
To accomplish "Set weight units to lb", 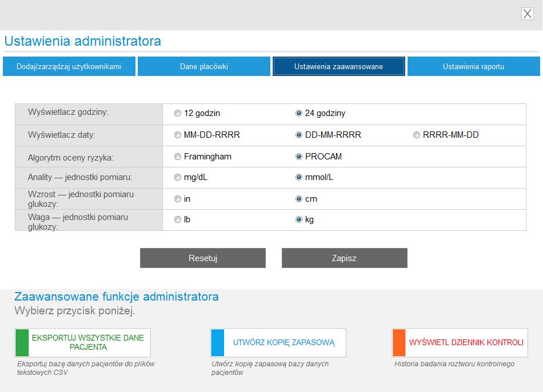I will [178, 219].
